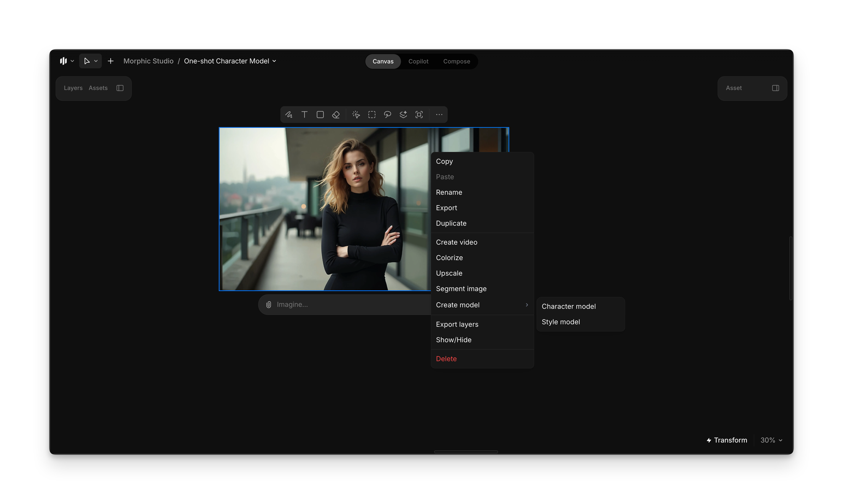This screenshot has height=504, width=843.
Task: Choose the dashed marquee selection tool
Action: (x=372, y=115)
